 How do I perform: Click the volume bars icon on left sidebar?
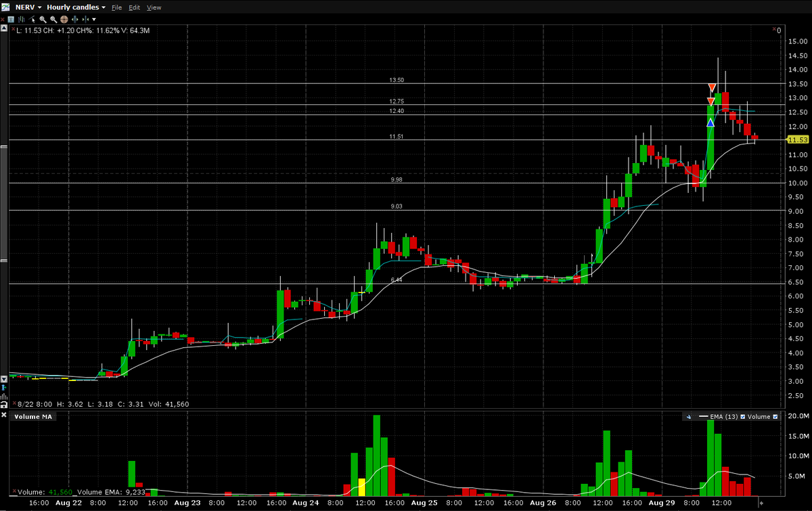(4, 397)
